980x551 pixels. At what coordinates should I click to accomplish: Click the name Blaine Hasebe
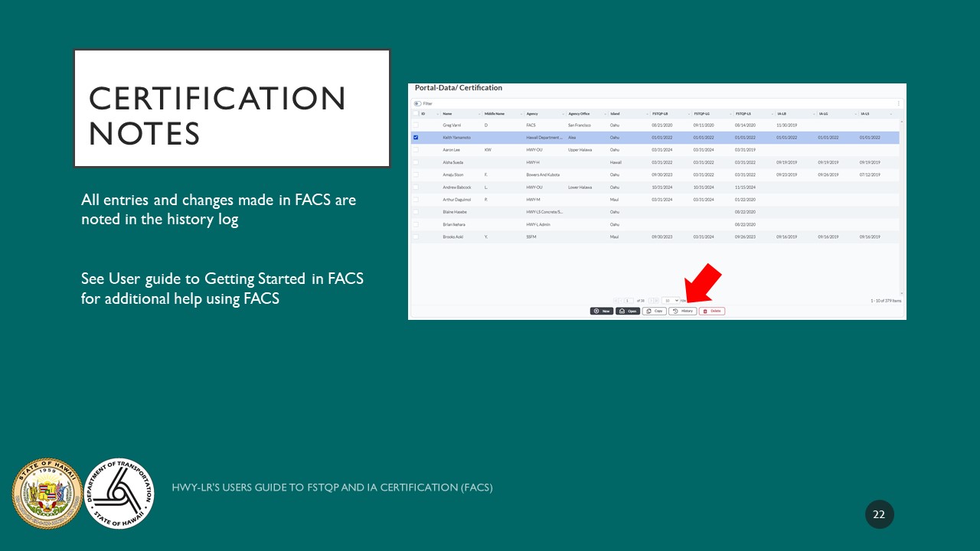pos(454,212)
